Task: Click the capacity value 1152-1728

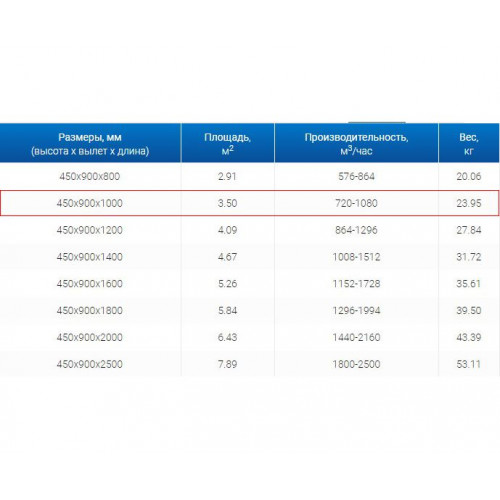Action: (x=356, y=284)
